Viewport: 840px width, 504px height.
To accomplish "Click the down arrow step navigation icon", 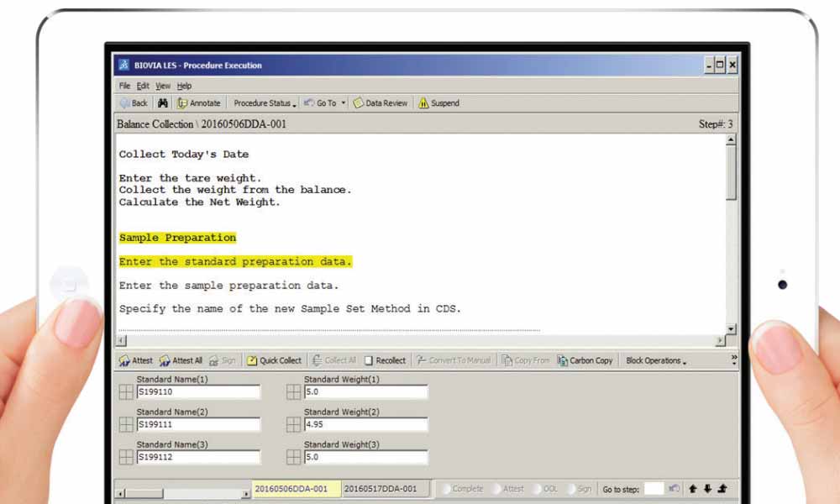I will click(707, 489).
